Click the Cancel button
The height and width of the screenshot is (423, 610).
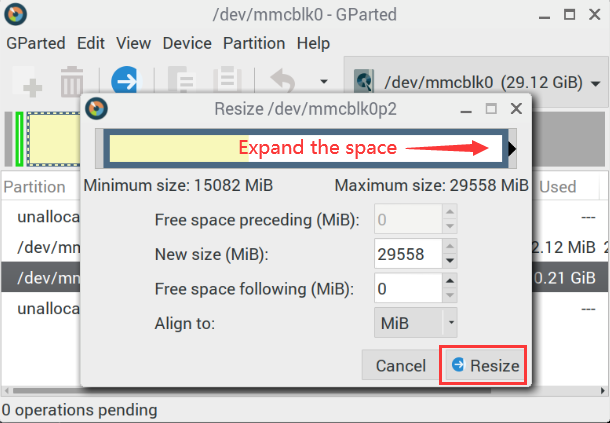[401, 365]
